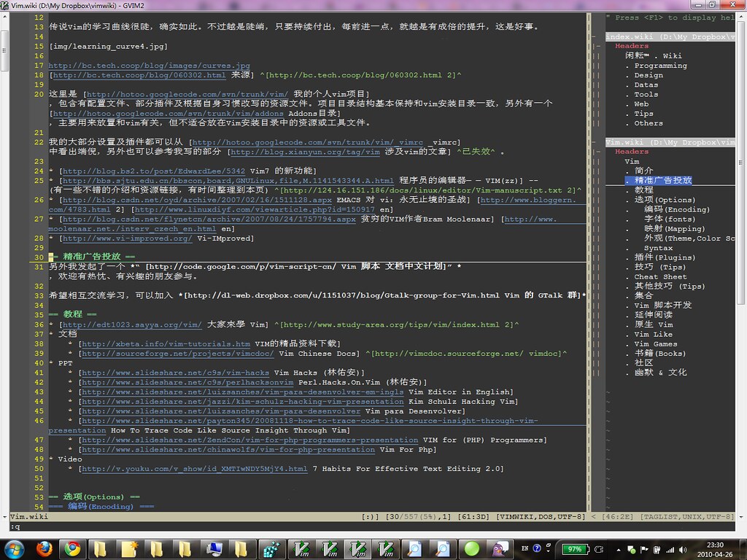
Task: Click the left scrollbar up arrow
Action: (4, 16)
